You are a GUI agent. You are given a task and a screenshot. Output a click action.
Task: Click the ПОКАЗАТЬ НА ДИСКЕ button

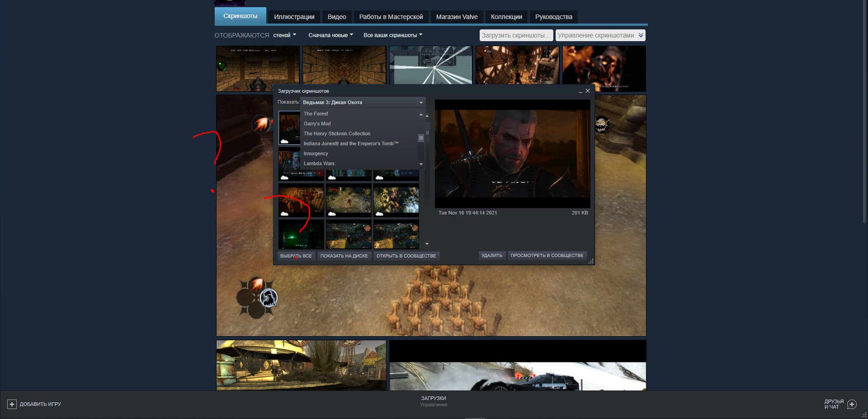(x=344, y=256)
